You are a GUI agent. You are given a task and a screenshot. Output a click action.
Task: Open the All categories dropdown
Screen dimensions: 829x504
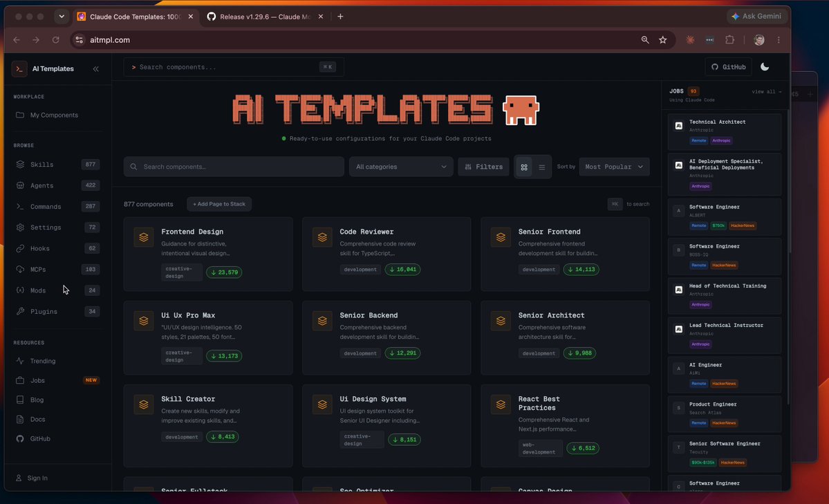[x=401, y=167]
